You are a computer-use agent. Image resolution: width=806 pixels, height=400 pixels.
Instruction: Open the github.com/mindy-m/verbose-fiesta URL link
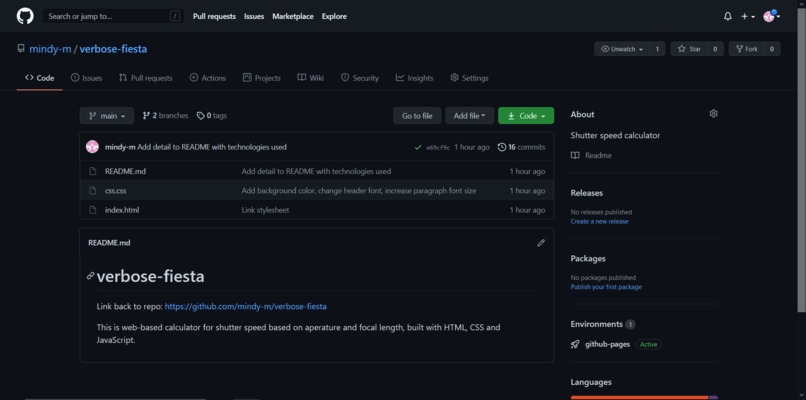point(246,306)
